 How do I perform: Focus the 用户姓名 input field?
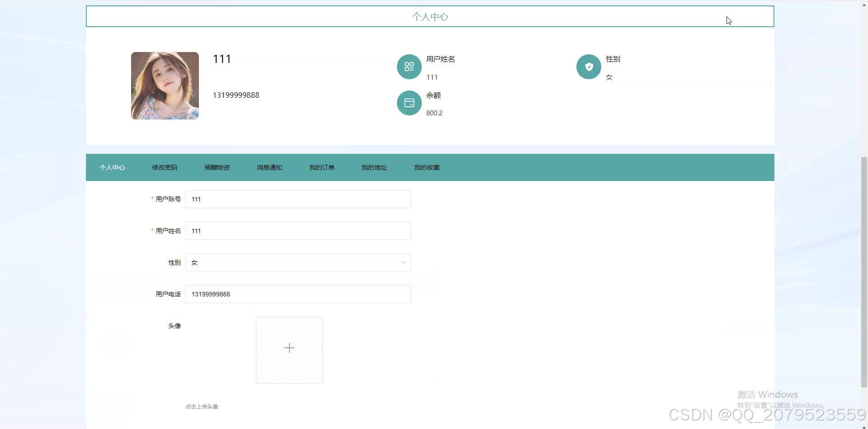(x=298, y=231)
